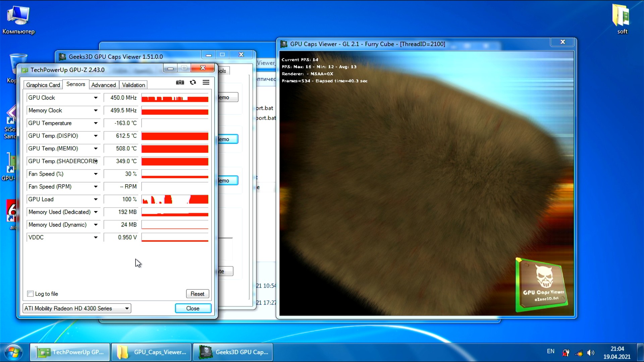Click the Windows Start orb
The height and width of the screenshot is (362, 644).
coord(13,352)
